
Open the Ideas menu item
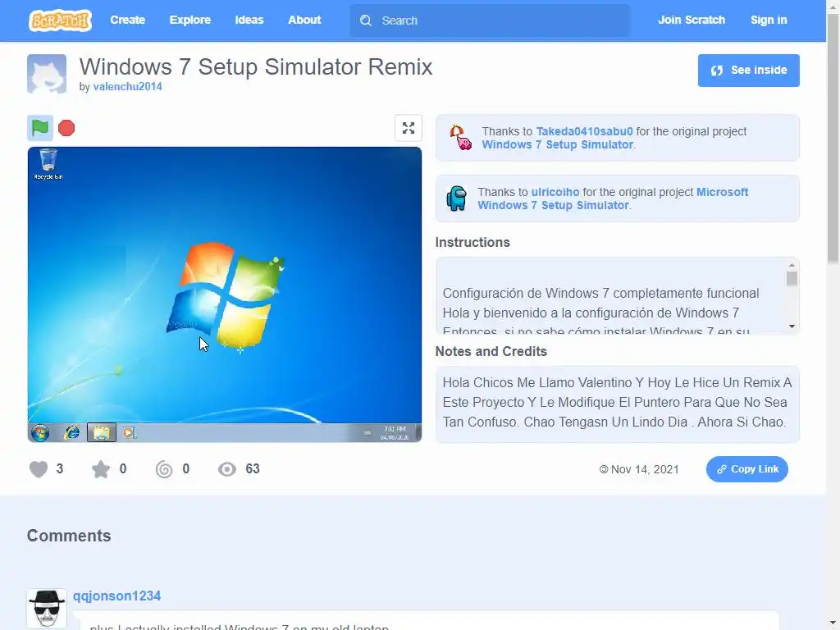(249, 21)
